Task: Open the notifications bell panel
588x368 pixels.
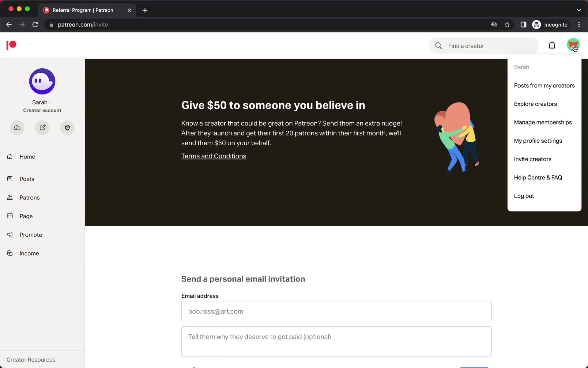Action: (x=552, y=45)
